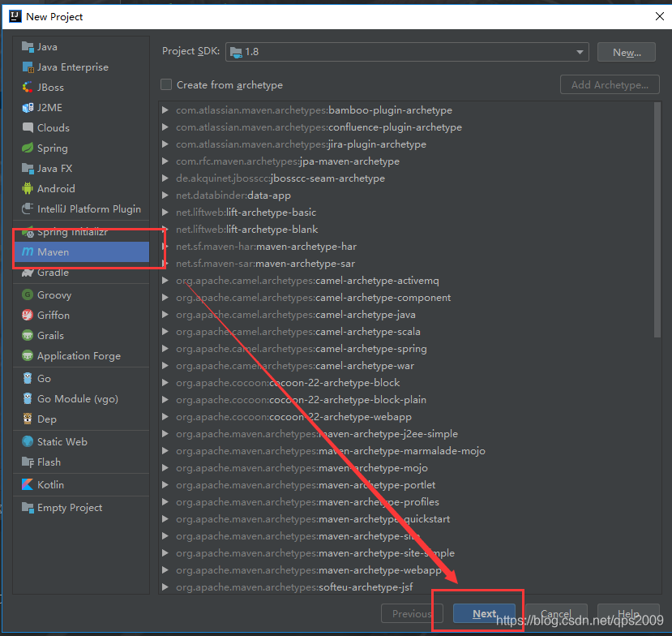Expand softeu-archetype-jsf node
Viewport: 672px width, 636px height.
[165, 587]
